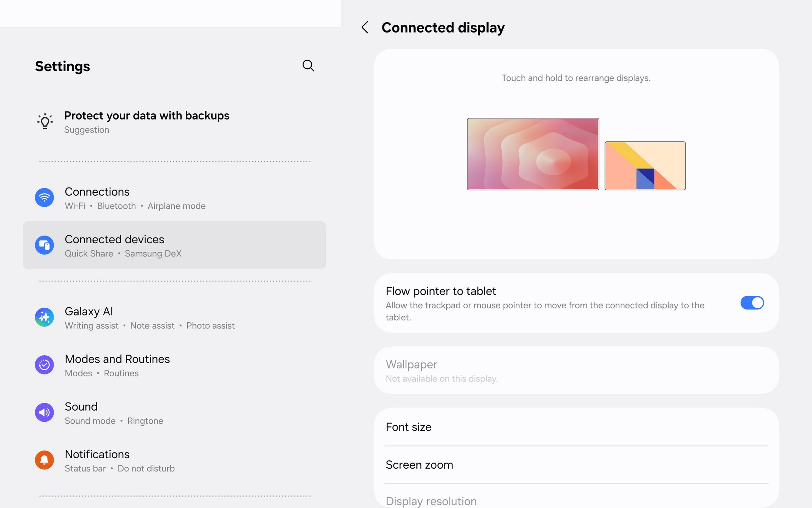
Task: Click the Connected devices icon
Action: coord(44,245)
